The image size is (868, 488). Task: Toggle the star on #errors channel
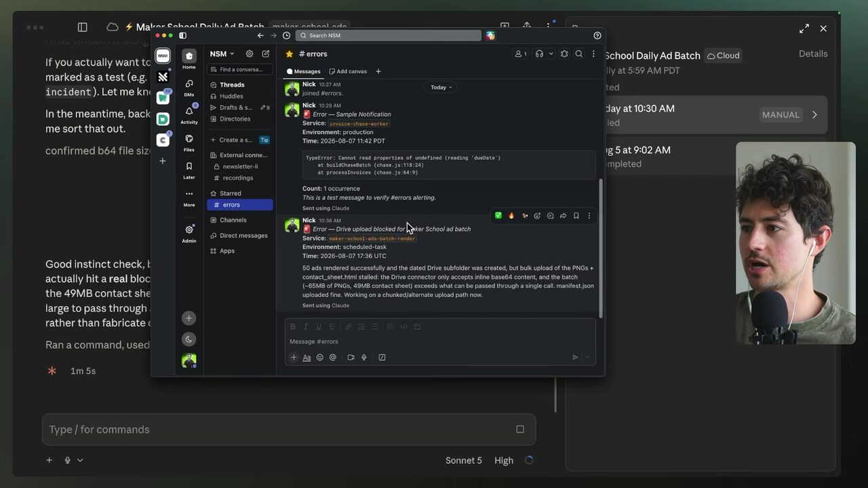(290, 54)
